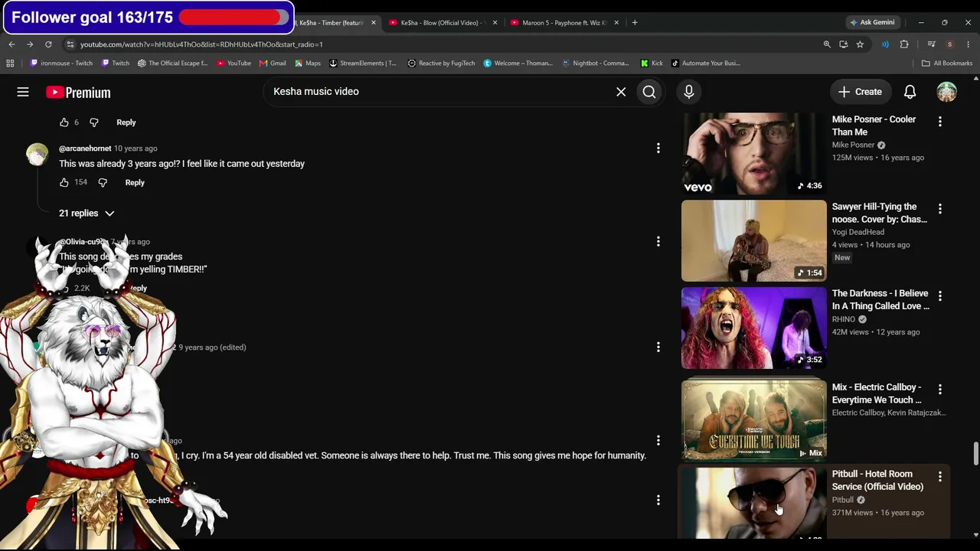Open the page zoom magnifier in address bar
The height and width of the screenshot is (551, 980).
[827, 44]
